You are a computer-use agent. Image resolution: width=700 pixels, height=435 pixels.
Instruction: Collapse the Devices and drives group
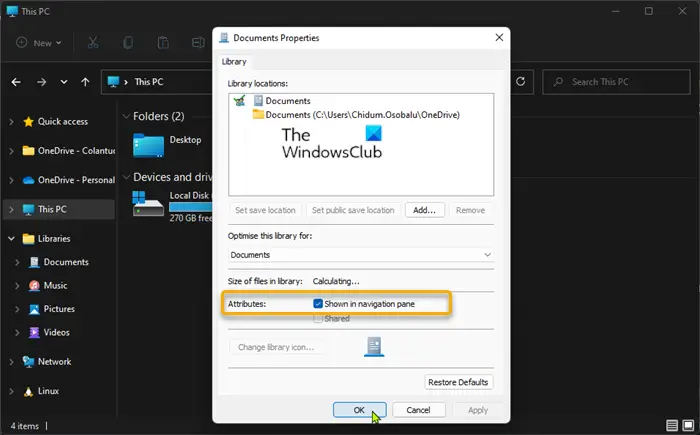[x=126, y=177]
